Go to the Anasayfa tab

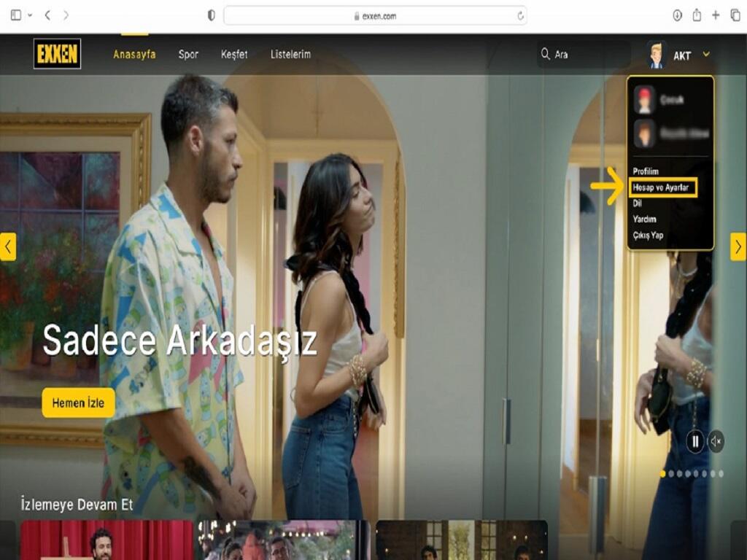coord(134,54)
